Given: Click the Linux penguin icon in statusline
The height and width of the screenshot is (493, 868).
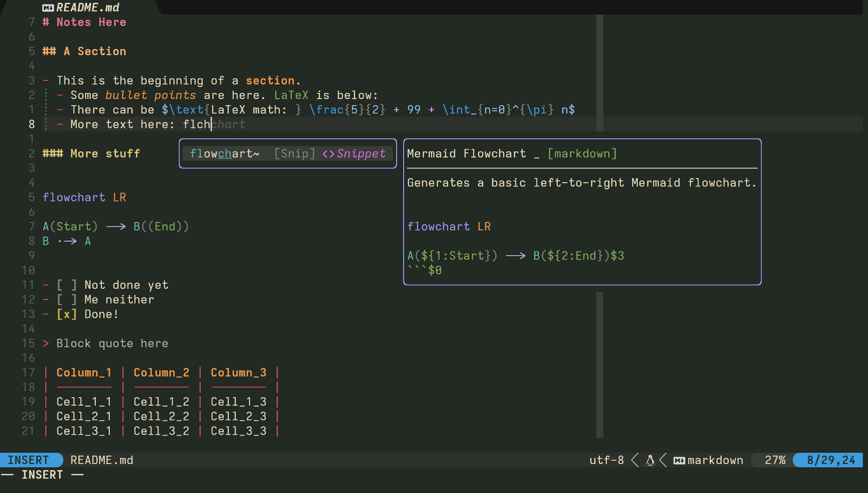Looking at the screenshot, I should coord(650,461).
